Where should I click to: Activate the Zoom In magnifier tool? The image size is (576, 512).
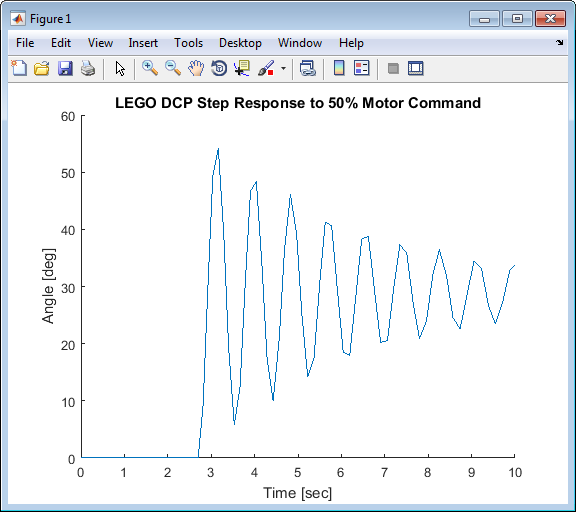coord(150,68)
